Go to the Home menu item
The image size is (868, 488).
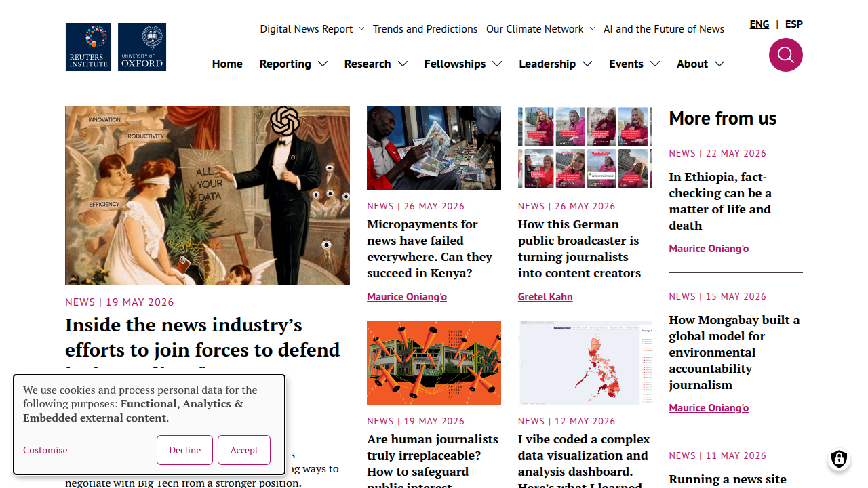tap(227, 64)
